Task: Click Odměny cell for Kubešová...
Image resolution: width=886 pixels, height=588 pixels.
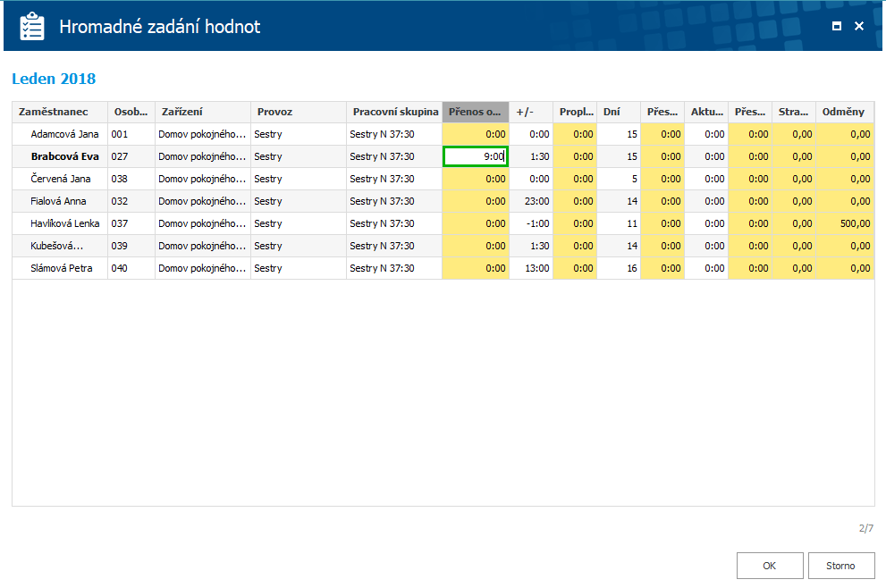Action: tap(845, 246)
